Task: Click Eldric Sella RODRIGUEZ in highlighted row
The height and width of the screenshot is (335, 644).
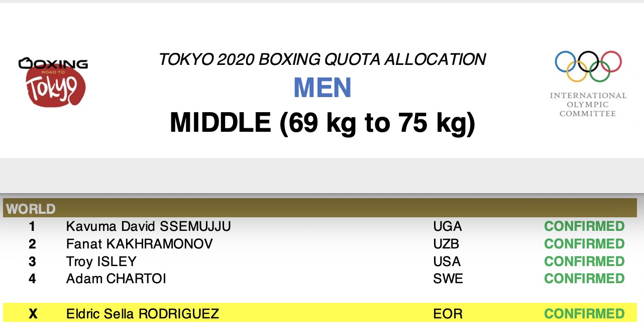Action: 142,314
